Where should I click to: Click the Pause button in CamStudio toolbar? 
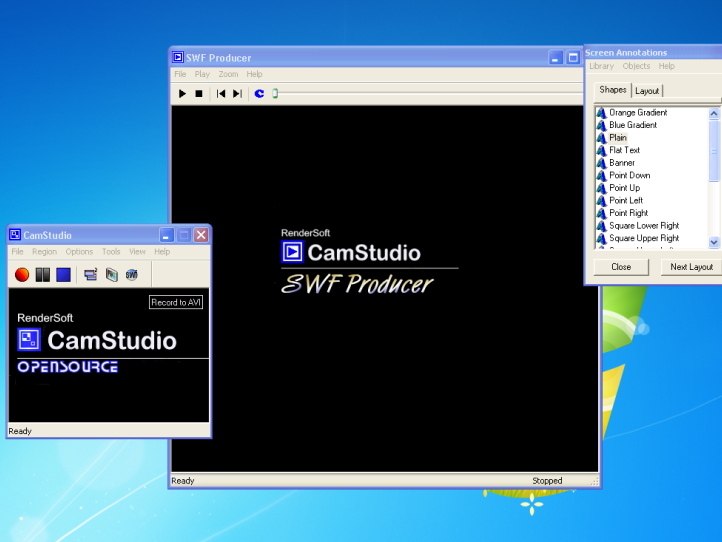pyautogui.click(x=43, y=274)
